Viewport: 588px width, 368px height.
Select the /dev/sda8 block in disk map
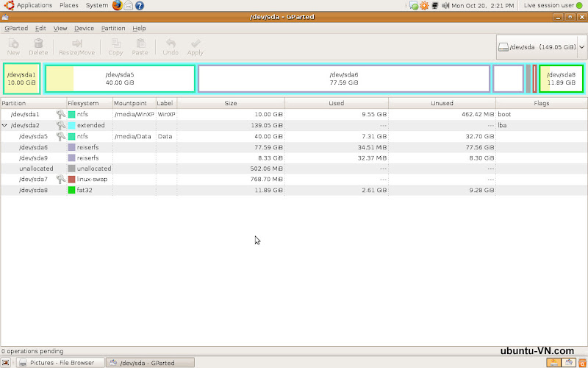(x=561, y=79)
